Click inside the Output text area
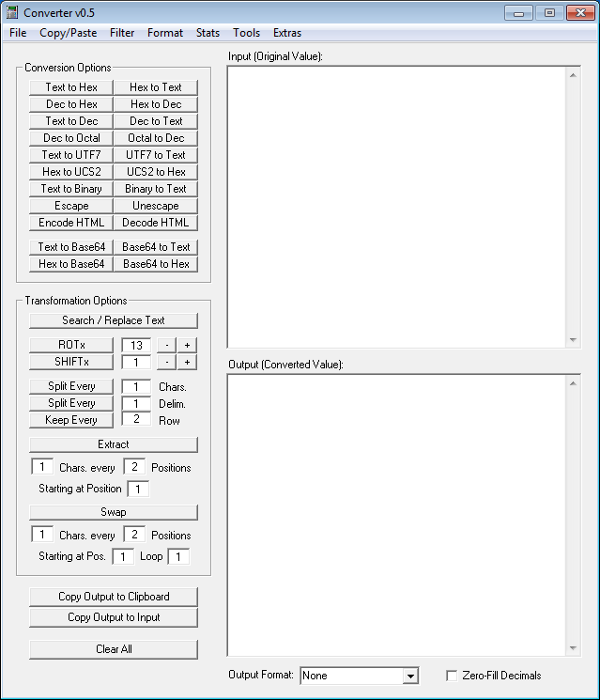The height and width of the screenshot is (700, 600). pyautogui.click(x=397, y=515)
